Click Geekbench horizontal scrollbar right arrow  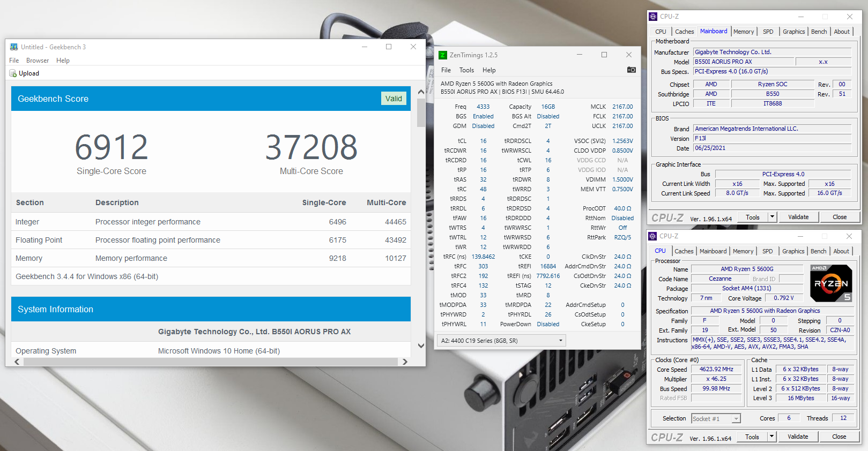pyautogui.click(x=405, y=362)
